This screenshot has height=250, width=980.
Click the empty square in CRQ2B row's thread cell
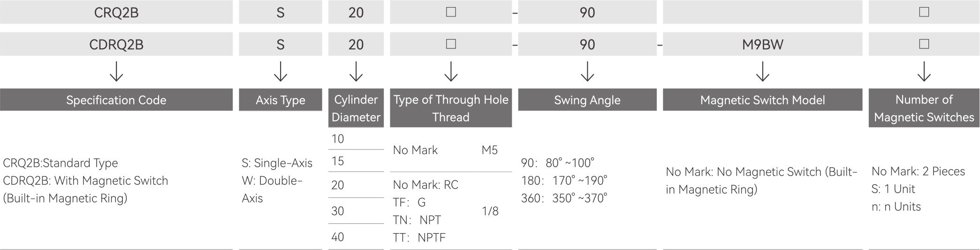click(451, 12)
